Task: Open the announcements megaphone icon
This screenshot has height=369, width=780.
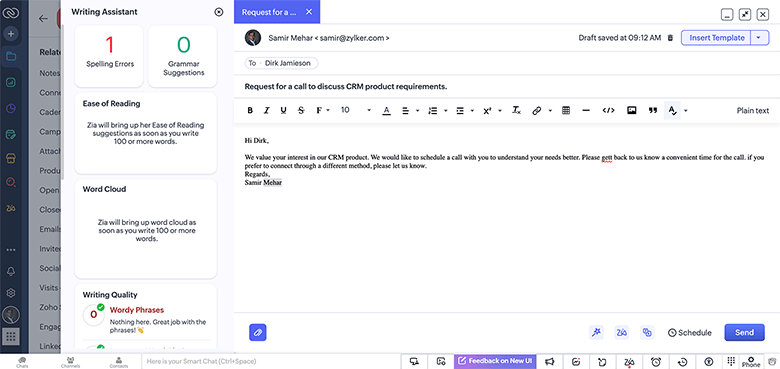Action: 549,362
